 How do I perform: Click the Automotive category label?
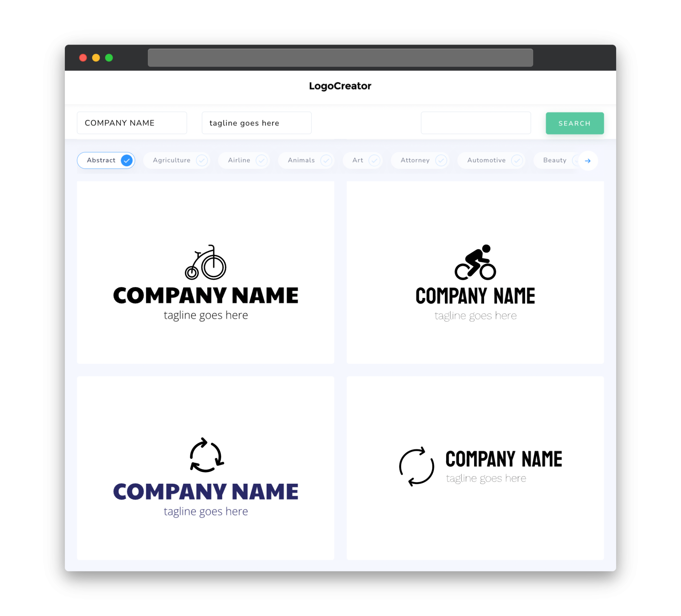pyautogui.click(x=486, y=160)
